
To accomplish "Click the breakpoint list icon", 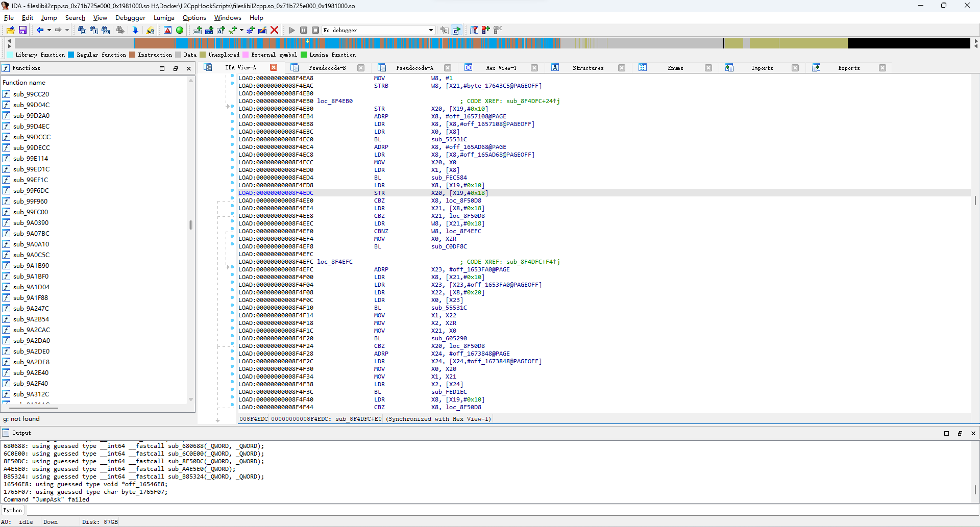I will pos(474,30).
